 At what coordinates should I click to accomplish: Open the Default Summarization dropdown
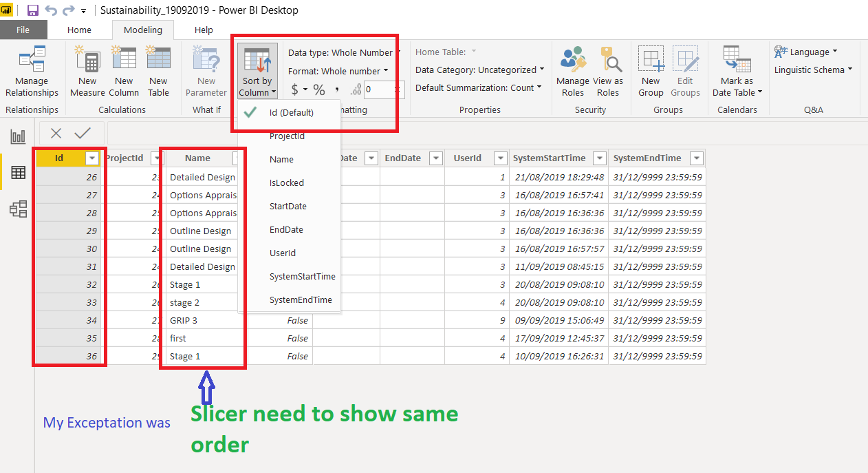click(x=479, y=87)
